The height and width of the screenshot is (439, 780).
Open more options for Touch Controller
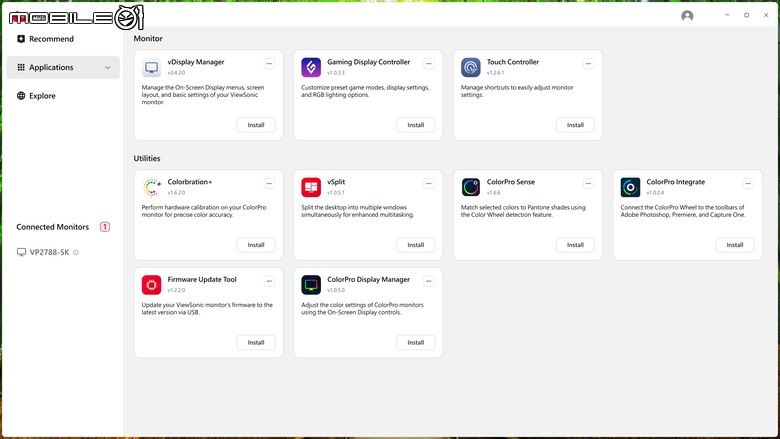tap(588, 63)
